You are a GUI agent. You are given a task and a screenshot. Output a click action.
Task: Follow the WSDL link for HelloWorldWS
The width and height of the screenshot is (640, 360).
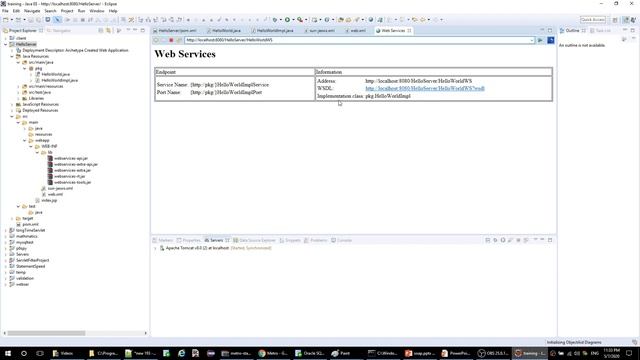tap(424, 88)
